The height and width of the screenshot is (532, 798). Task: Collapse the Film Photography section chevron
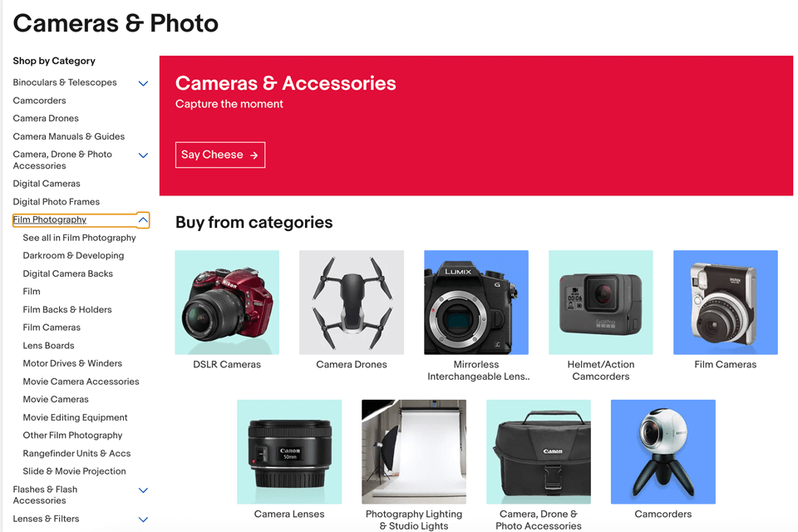pyautogui.click(x=144, y=220)
